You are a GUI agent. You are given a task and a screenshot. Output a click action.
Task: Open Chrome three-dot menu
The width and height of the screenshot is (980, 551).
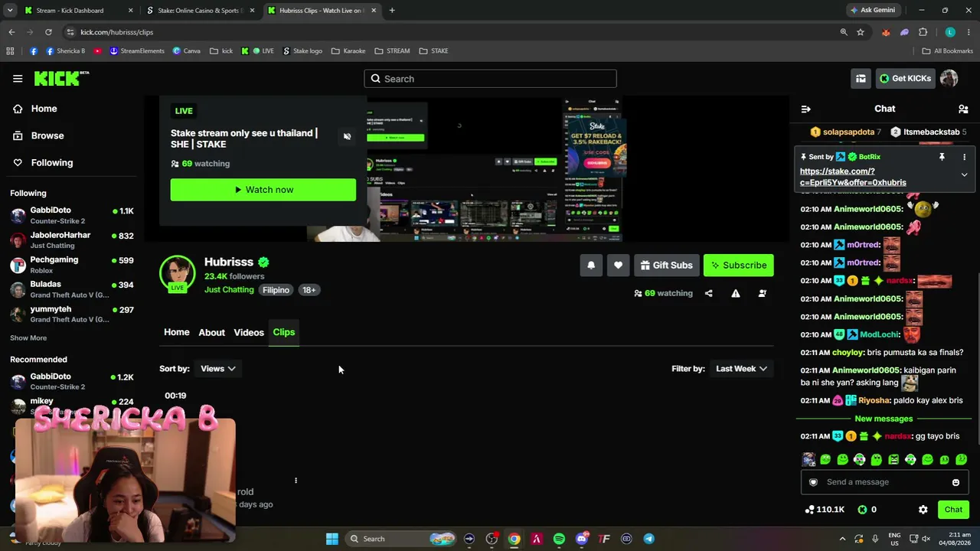point(967,32)
